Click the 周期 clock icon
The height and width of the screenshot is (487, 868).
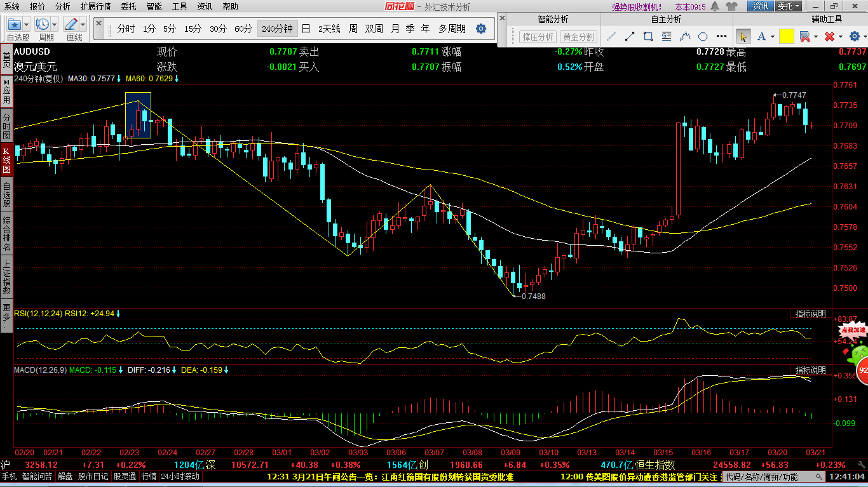click(43, 25)
